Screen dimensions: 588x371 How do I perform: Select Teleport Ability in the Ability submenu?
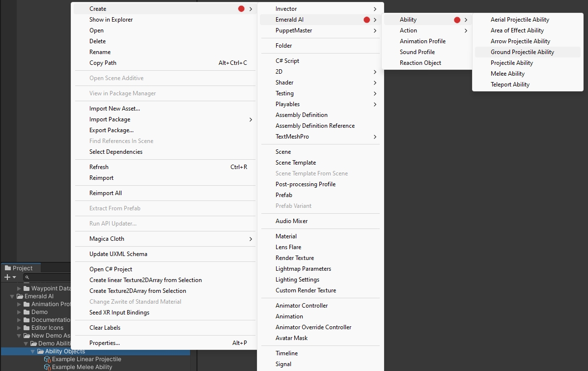click(510, 85)
